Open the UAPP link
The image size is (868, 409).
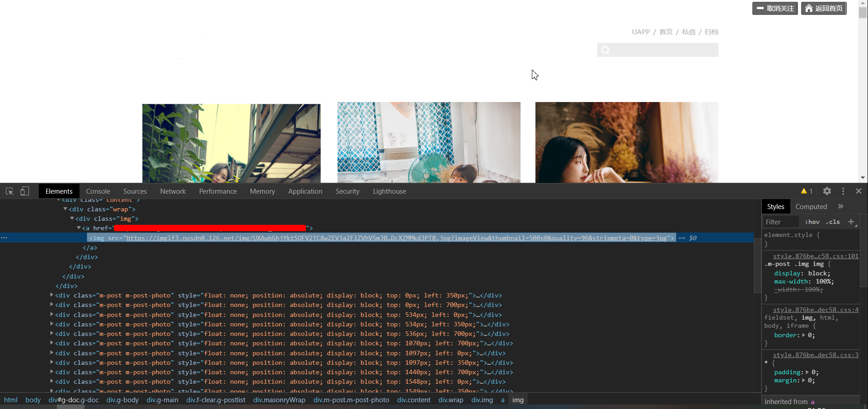(641, 32)
